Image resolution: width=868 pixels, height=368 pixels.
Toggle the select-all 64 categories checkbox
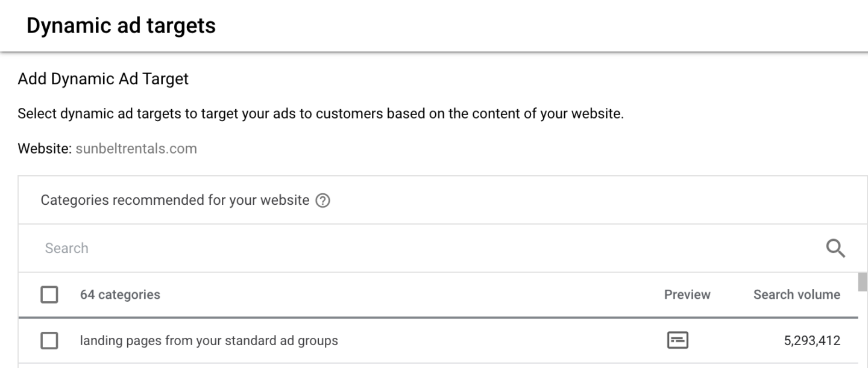tap(49, 295)
